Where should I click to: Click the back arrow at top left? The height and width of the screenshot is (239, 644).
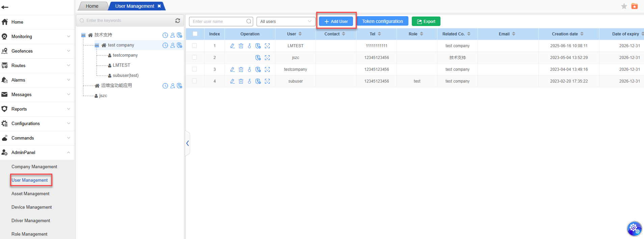[5, 7]
